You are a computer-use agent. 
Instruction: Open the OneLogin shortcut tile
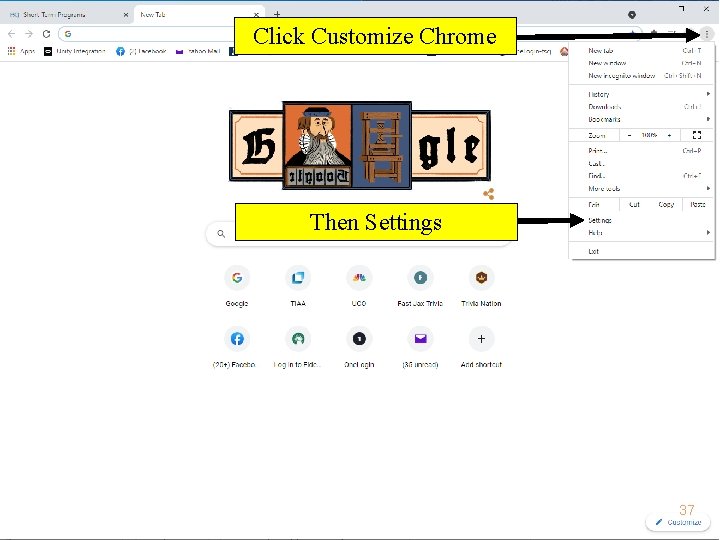[x=359, y=348]
